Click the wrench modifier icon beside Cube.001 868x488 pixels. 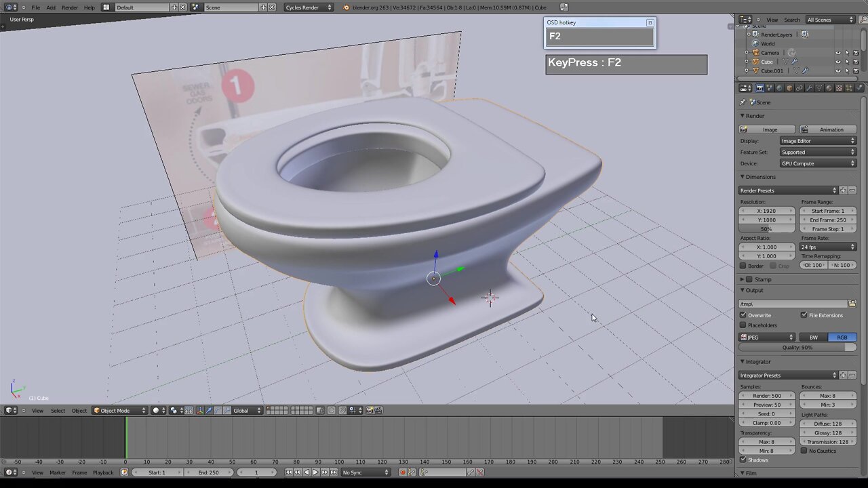click(805, 70)
